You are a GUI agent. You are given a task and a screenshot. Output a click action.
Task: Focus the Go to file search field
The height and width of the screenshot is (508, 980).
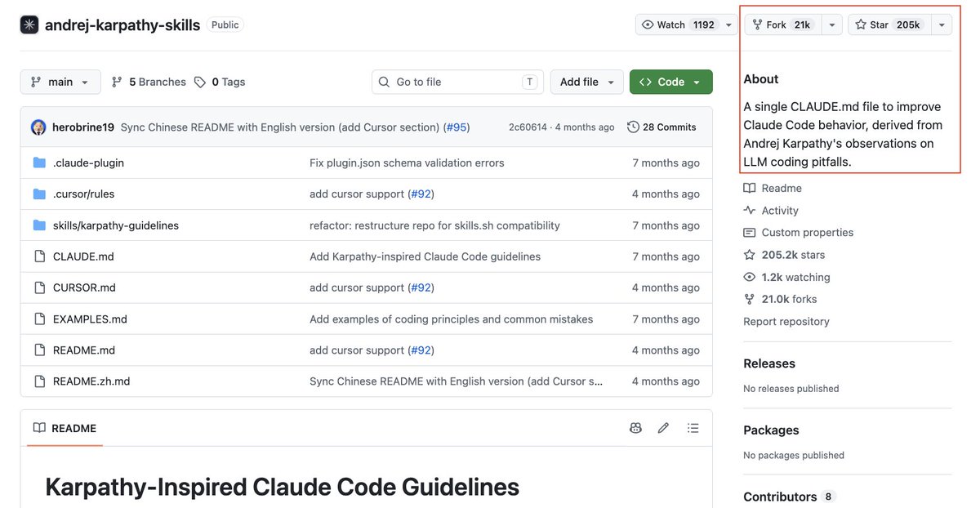click(457, 82)
